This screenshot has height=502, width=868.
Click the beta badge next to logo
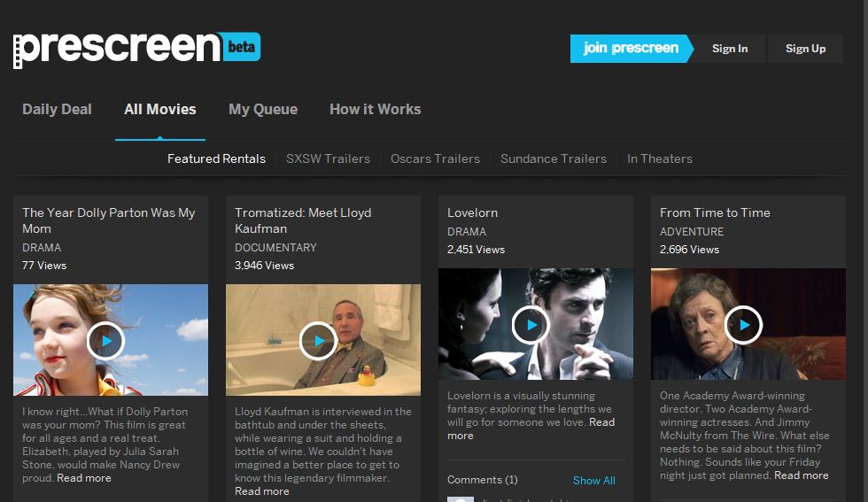click(241, 47)
